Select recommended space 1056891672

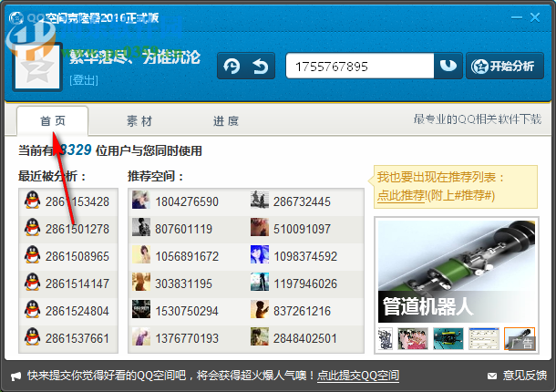coord(187,256)
